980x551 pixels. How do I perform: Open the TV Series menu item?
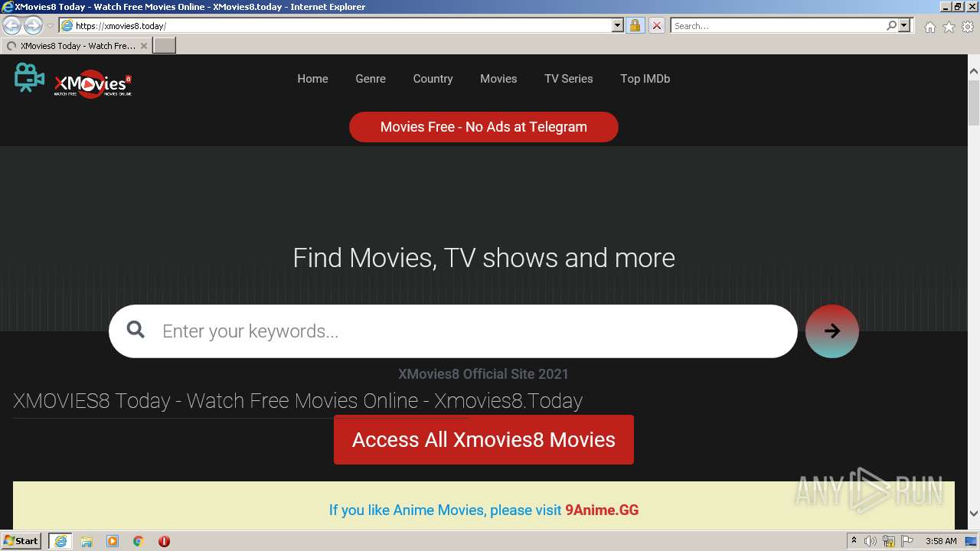click(x=568, y=79)
